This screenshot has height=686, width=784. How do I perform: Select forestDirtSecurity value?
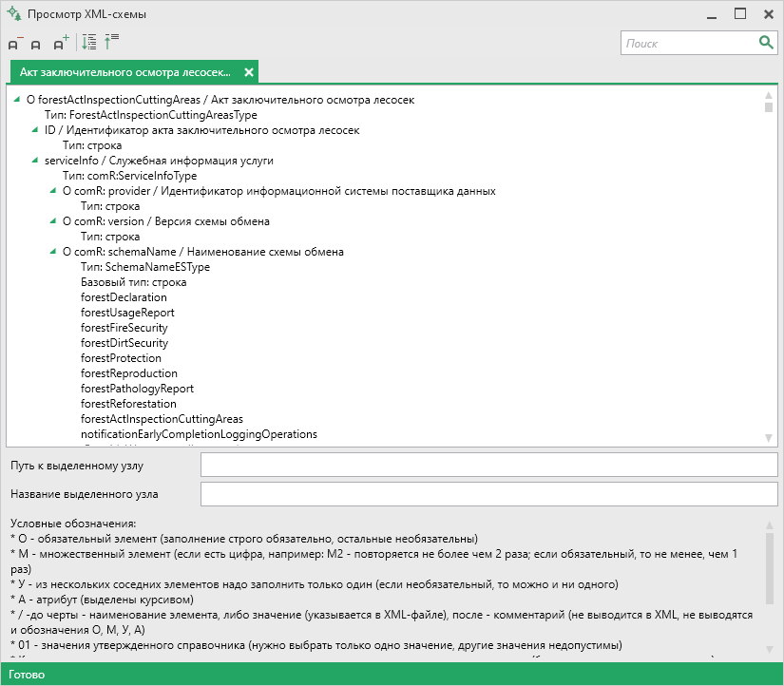pos(124,343)
